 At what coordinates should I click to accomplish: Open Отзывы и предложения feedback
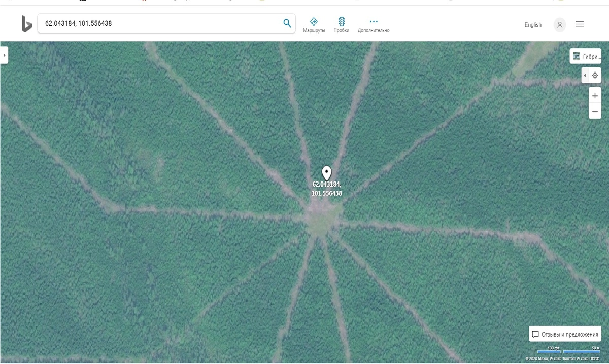(565, 334)
